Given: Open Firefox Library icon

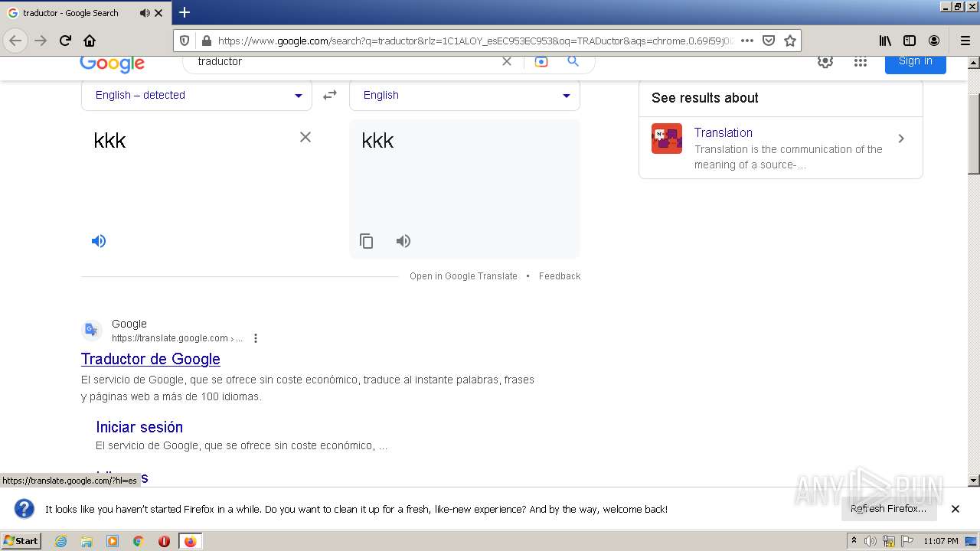Looking at the screenshot, I should pyautogui.click(x=885, y=41).
